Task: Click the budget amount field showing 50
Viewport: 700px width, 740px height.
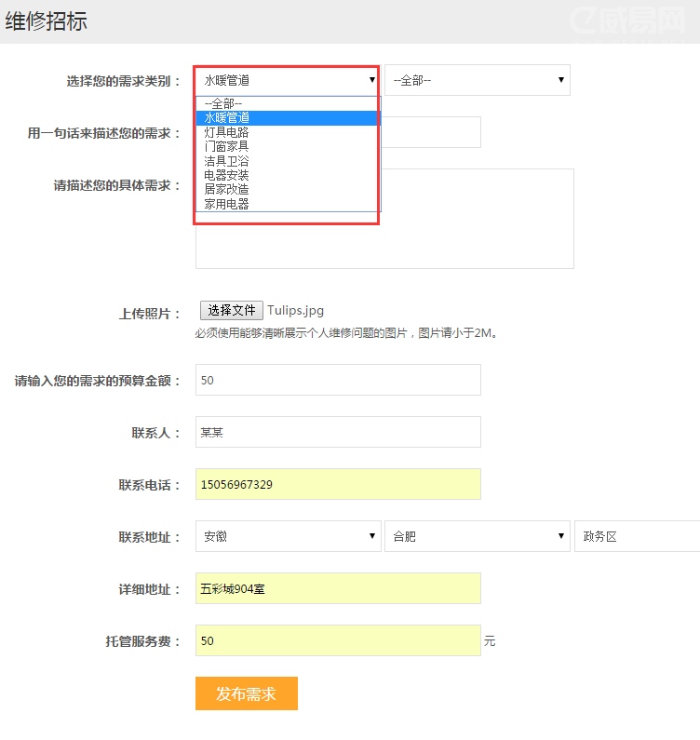Action: click(x=338, y=380)
